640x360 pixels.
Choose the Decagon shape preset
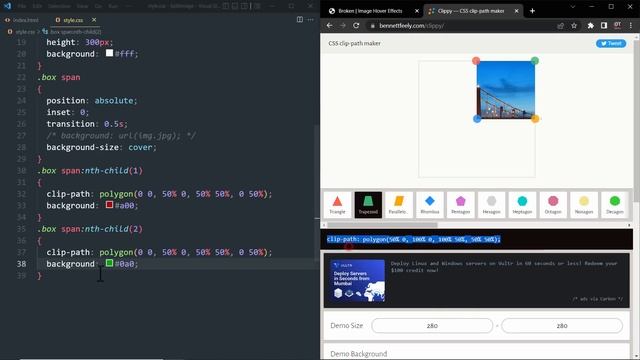(615, 204)
